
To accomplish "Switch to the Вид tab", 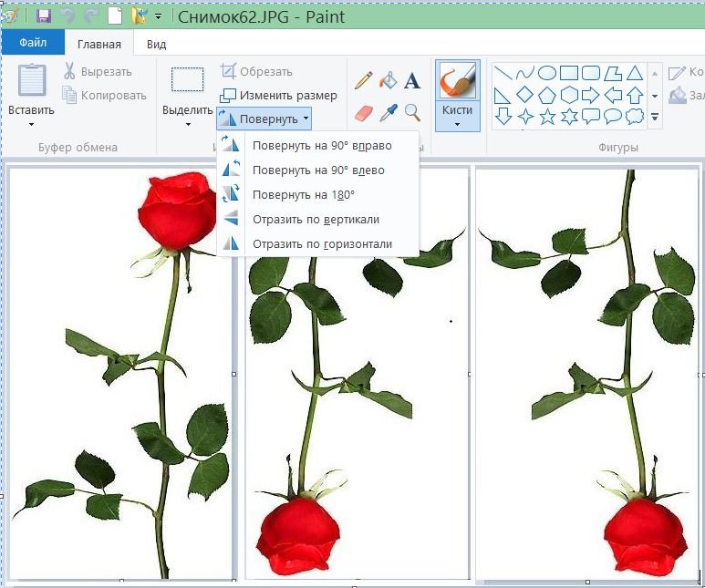I will pyautogui.click(x=156, y=44).
